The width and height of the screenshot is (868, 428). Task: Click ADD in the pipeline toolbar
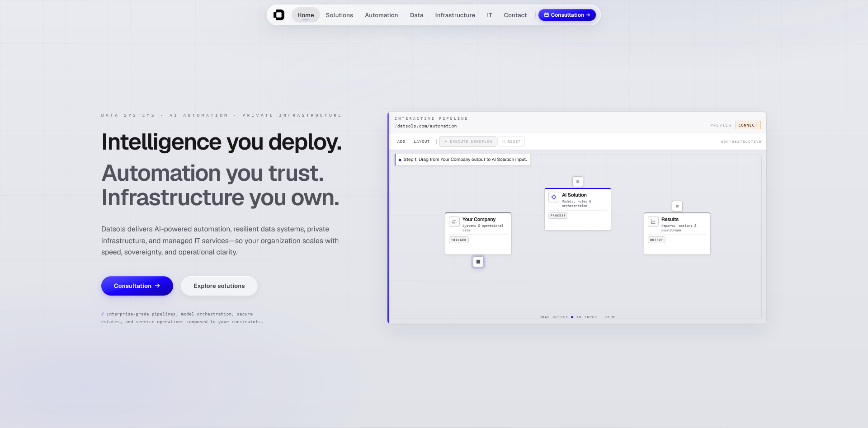click(401, 141)
